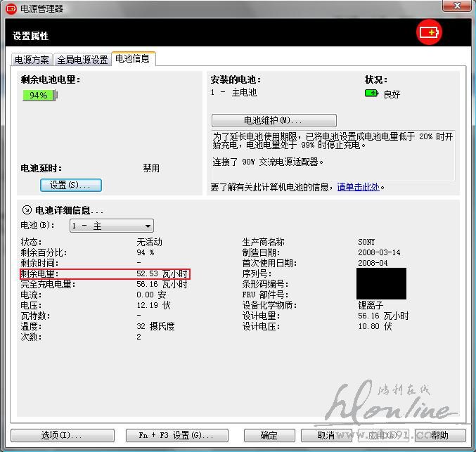Click the Fn + F3 设置(G)... button

click(x=177, y=435)
